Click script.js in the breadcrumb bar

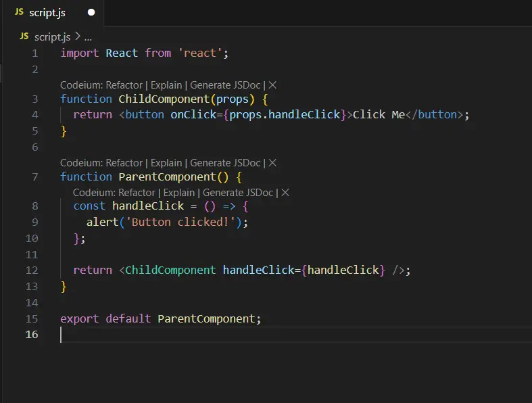coord(52,37)
